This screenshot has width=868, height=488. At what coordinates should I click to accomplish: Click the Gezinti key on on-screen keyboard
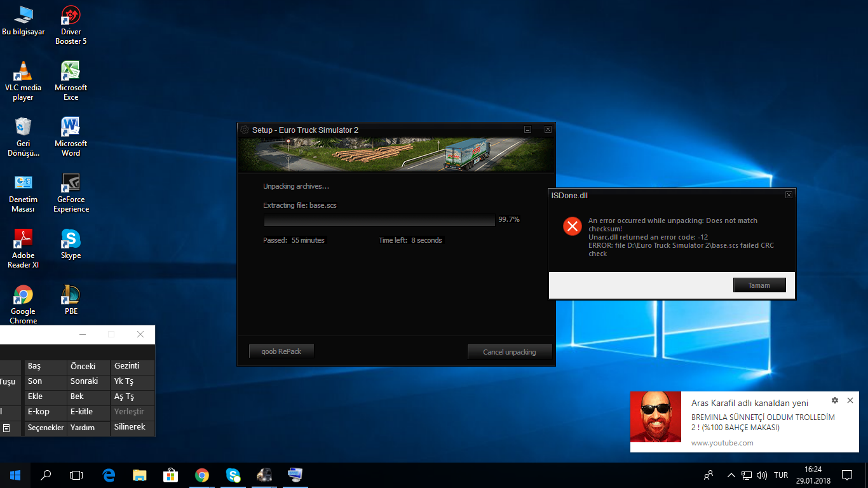coord(132,367)
